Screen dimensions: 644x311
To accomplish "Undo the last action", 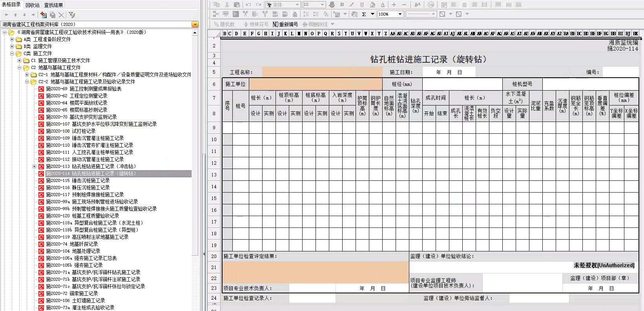I will coord(248,5).
